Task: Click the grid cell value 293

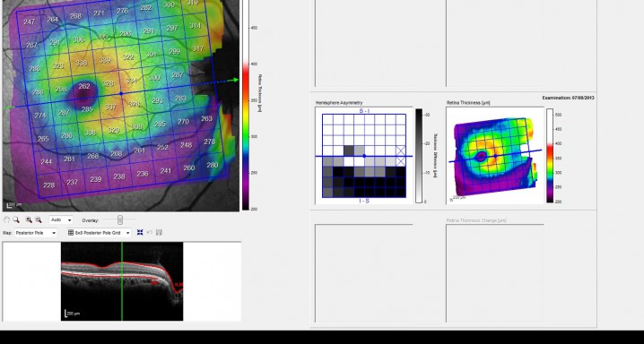Action: click(157, 100)
